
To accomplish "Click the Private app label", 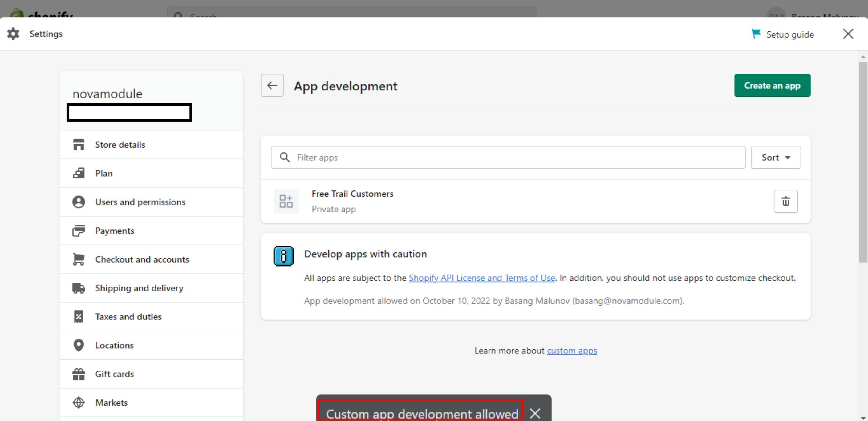I will pos(334,209).
